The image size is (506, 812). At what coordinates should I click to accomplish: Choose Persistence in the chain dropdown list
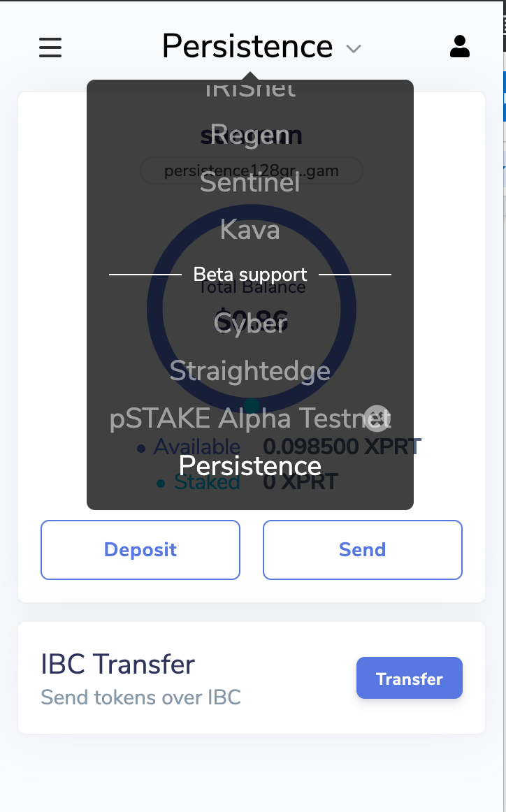coord(250,465)
